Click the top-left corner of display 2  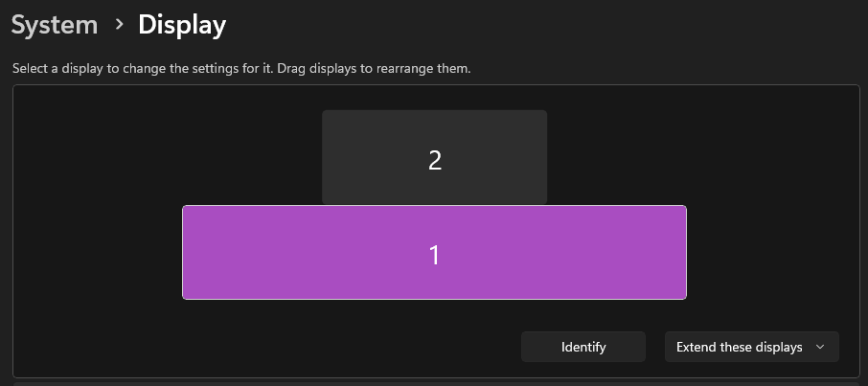tap(327, 115)
